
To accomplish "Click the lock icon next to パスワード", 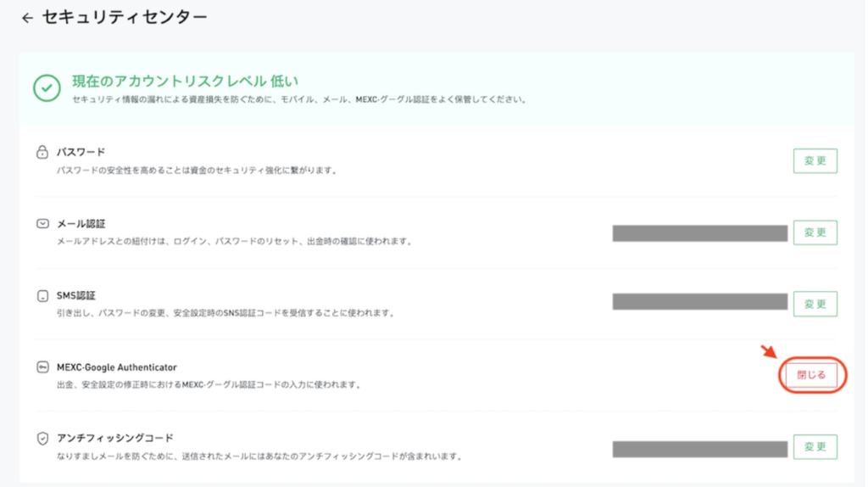I will point(42,152).
